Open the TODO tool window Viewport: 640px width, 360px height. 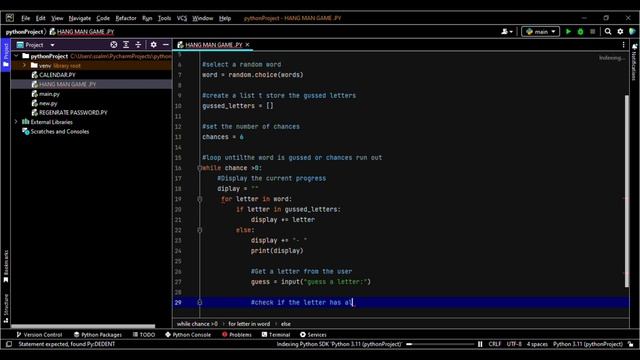[x=144, y=335]
